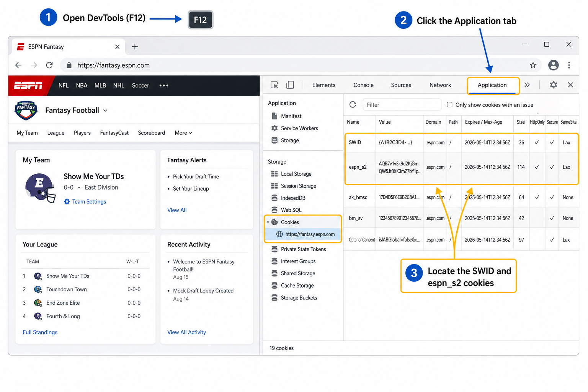Select the SWID cookie row
This screenshot has height=392, width=588.
[x=461, y=142]
